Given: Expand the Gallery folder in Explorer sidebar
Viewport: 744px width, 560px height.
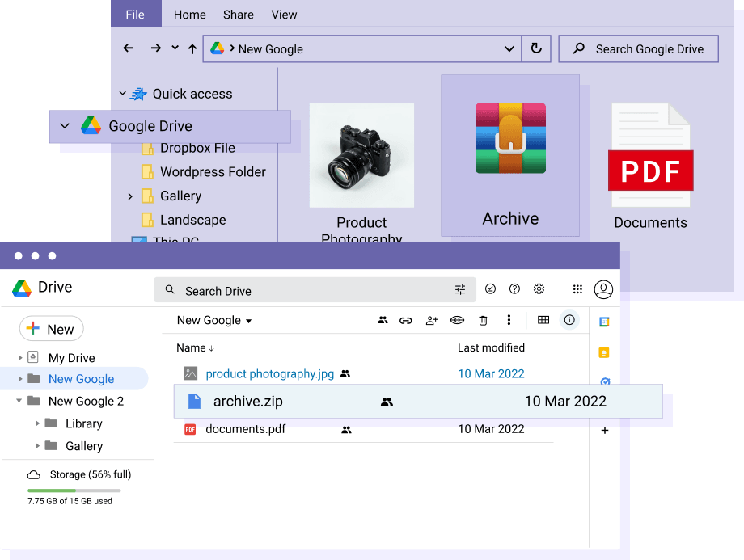Looking at the screenshot, I should [x=130, y=196].
